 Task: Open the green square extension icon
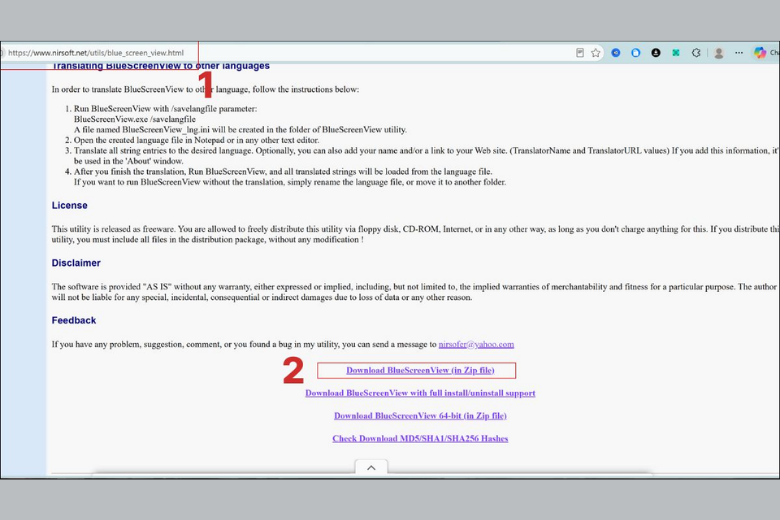676,53
